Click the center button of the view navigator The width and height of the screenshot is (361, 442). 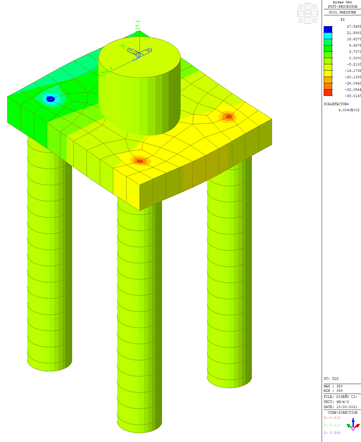coord(308,13)
